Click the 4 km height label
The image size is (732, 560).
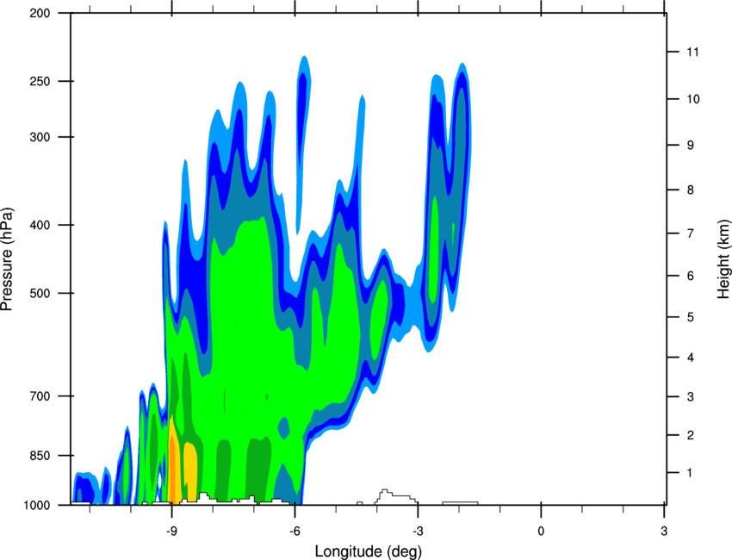691,358
